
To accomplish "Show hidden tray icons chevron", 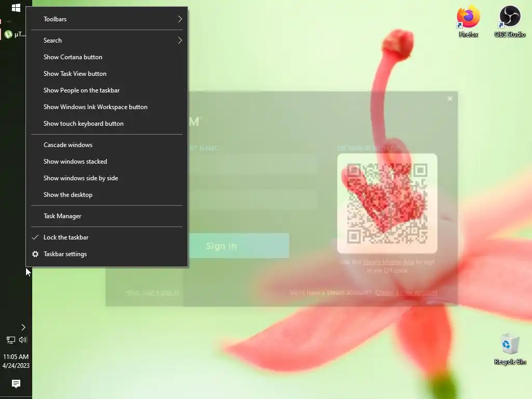I will click(x=23, y=327).
